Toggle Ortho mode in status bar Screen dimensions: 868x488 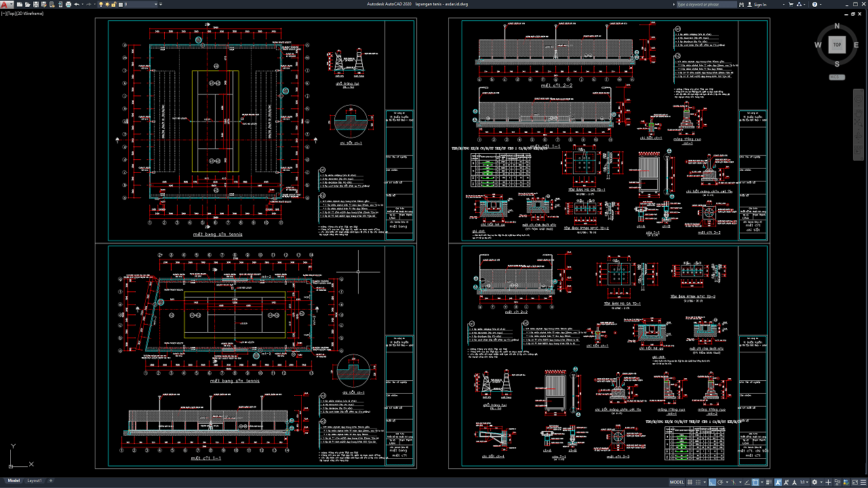[712, 483]
